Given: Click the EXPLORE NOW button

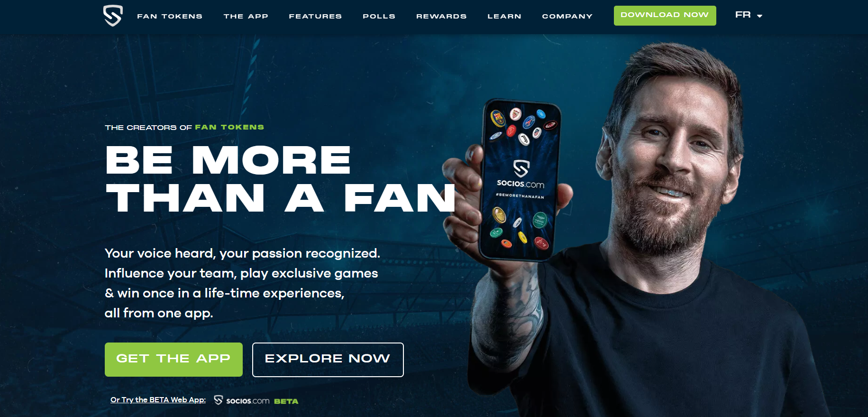Looking at the screenshot, I should point(328,360).
